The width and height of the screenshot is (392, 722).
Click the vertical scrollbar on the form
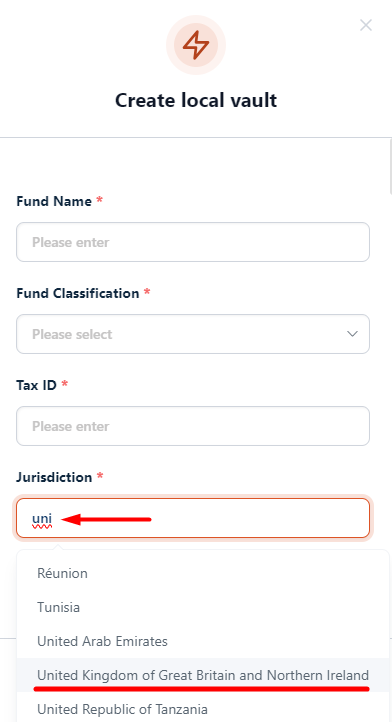(x=390, y=166)
